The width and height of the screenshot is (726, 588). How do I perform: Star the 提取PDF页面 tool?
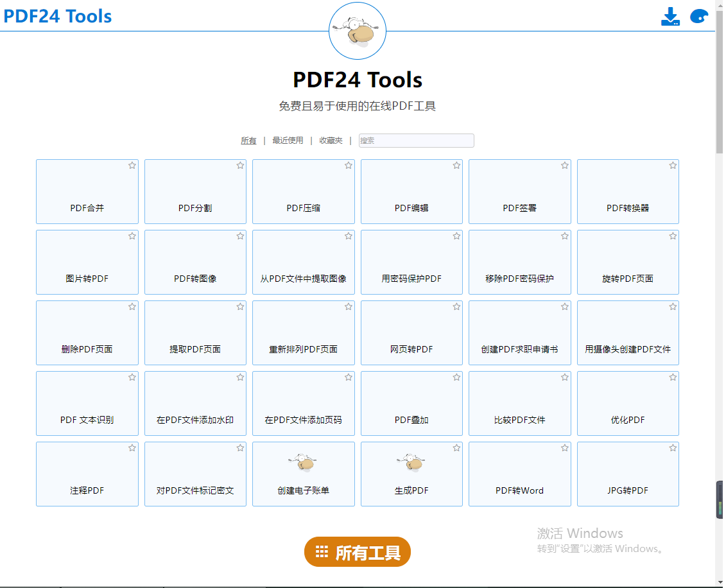pos(240,306)
